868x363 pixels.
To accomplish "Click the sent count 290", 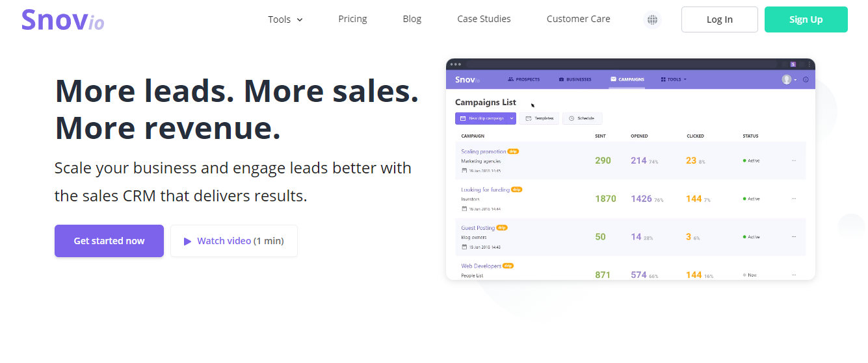I will point(603,160).
